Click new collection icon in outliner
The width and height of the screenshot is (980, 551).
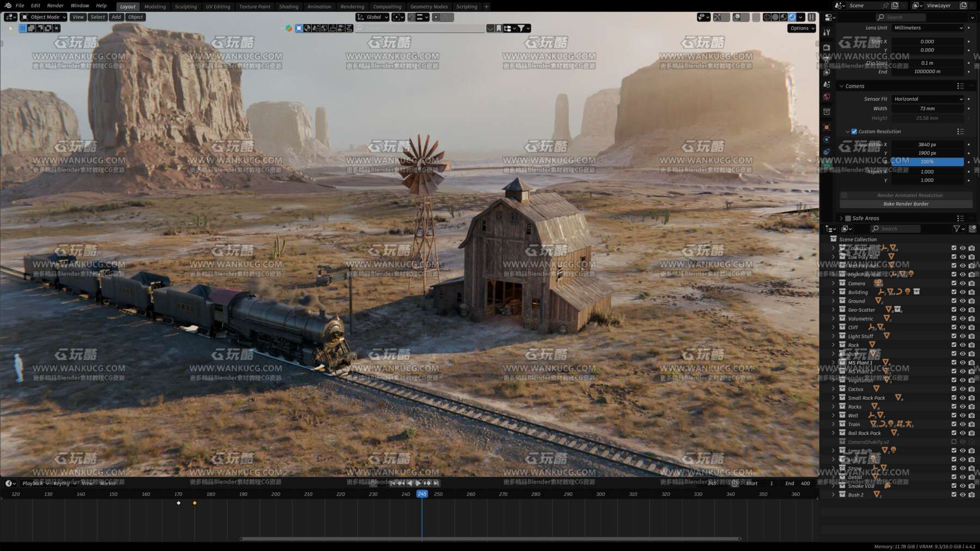(972, 229)
